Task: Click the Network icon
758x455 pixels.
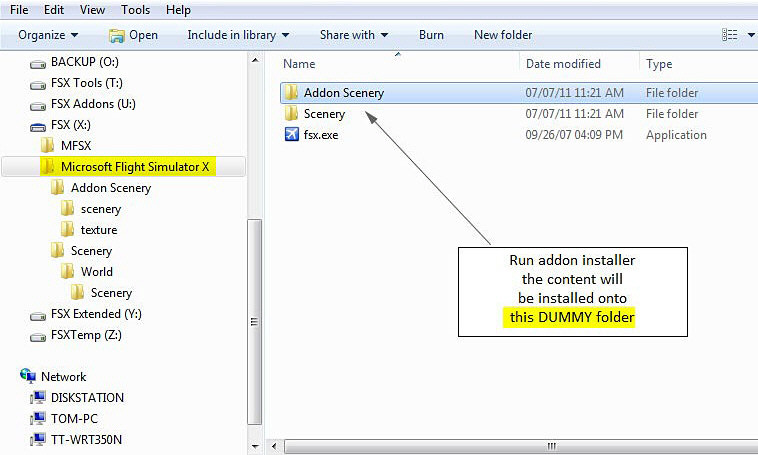Action: [x=28, y=376]
